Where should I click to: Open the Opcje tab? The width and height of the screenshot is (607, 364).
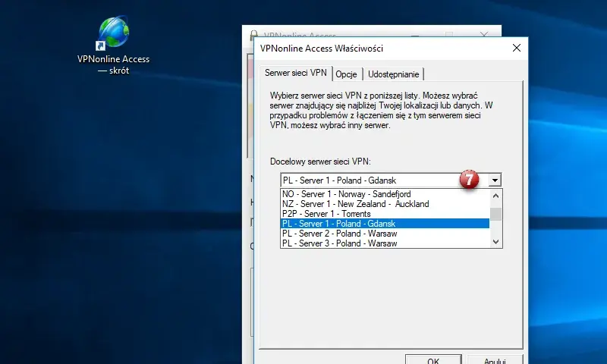click(x=347, y=74)
